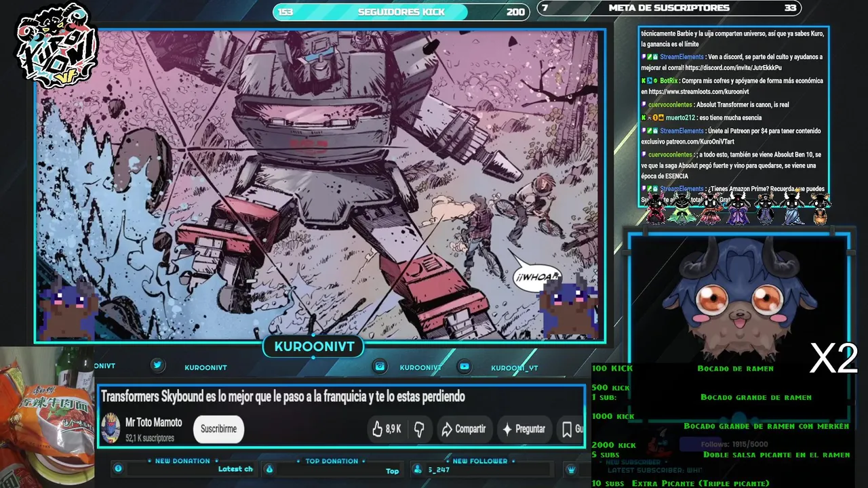Click the green Kick badge beside muerto212
Screen dimensions: 868x488
[x=644, y=118]
